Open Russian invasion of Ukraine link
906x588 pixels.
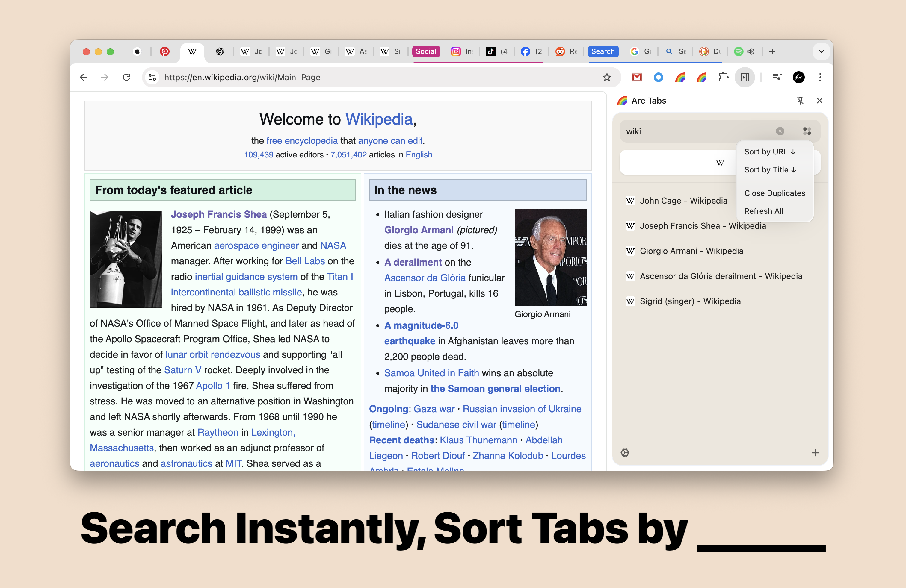click(522, 409)
